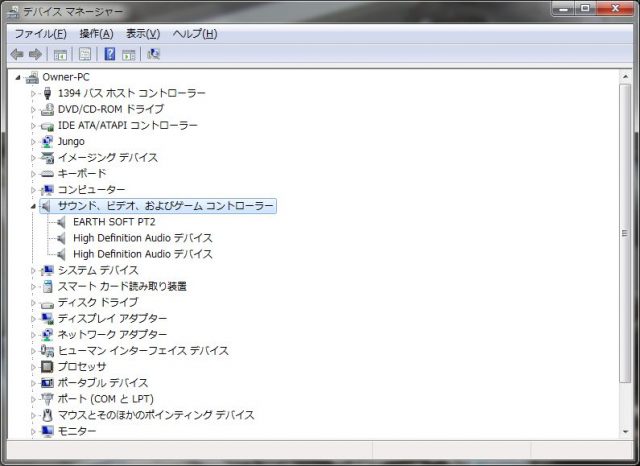Select the サウンド、ビデオ、およびゲーム コントローラー label

(165, 206)
